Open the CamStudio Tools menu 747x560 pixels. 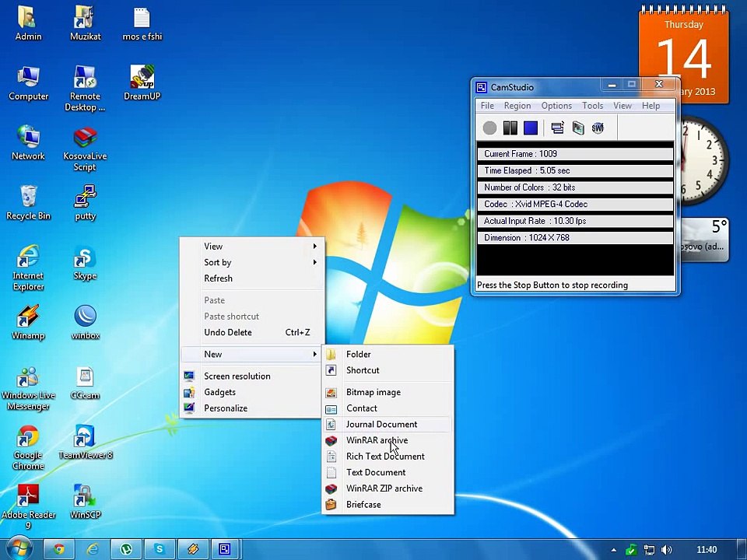coord(593,106)
